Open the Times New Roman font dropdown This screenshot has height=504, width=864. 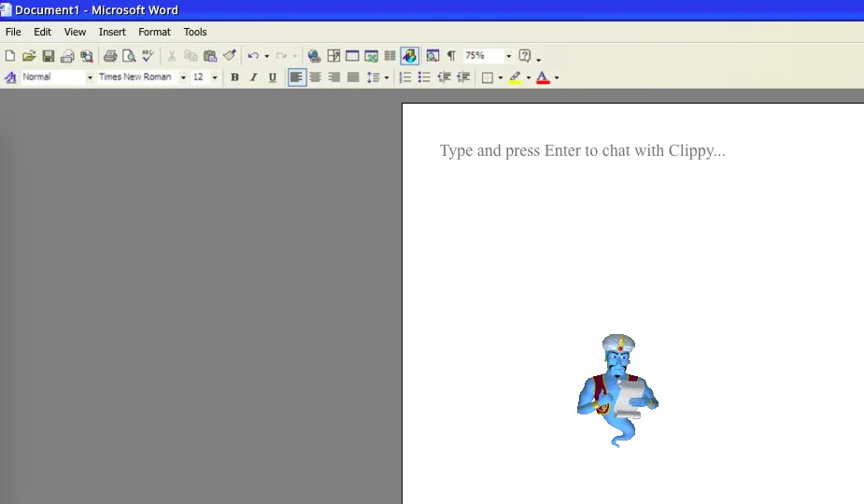pos(183,77)
